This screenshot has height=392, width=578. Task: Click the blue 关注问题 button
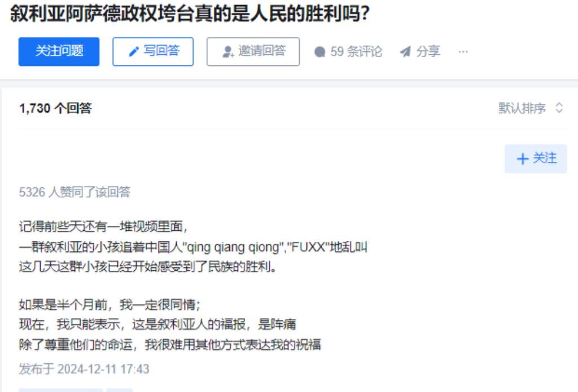click(59, 51)
